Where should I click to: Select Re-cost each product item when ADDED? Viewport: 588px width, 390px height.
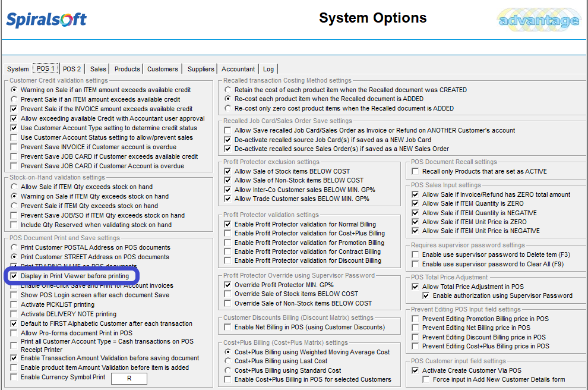coord(227,99)
